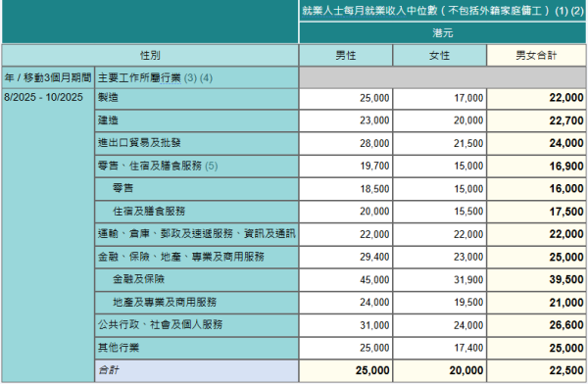Select 合計 combined total 22,500
Image resolution: width=588 pixels, height=384 pixels.
(x=536, y=370)
